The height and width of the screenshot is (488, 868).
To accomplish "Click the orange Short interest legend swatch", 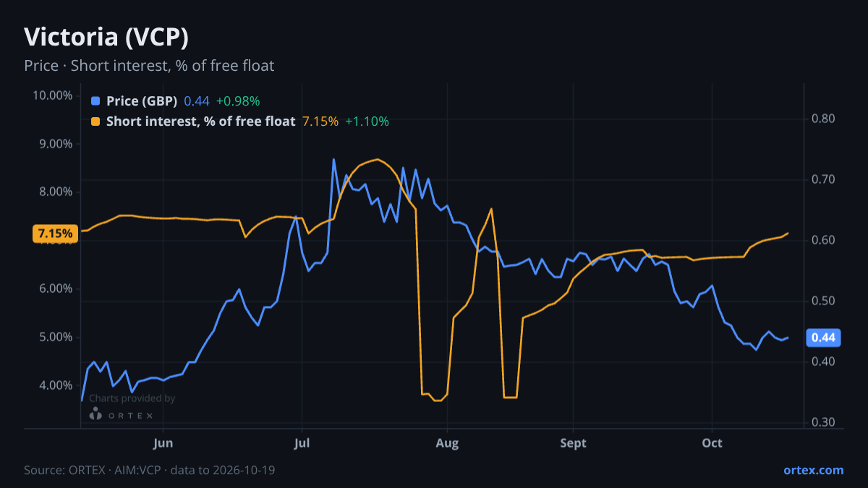I will click(95, 121).
